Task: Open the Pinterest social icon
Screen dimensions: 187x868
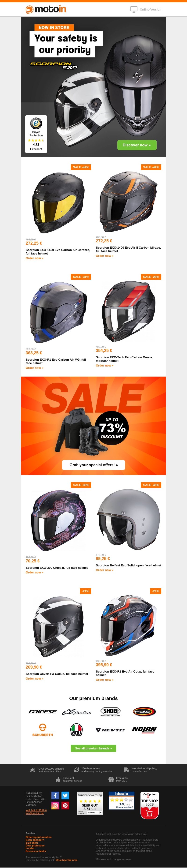Action: tap(65, 805)
